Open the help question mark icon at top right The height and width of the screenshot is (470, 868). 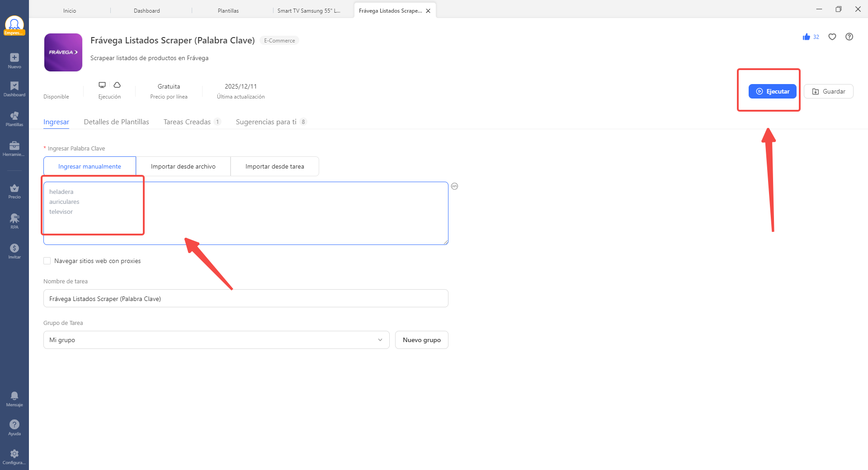point(849,37)
